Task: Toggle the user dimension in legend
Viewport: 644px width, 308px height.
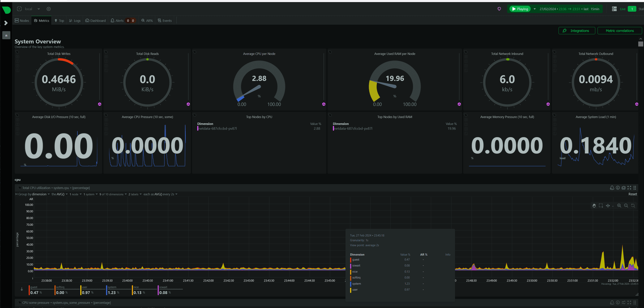Action: [x=93, y=290]
